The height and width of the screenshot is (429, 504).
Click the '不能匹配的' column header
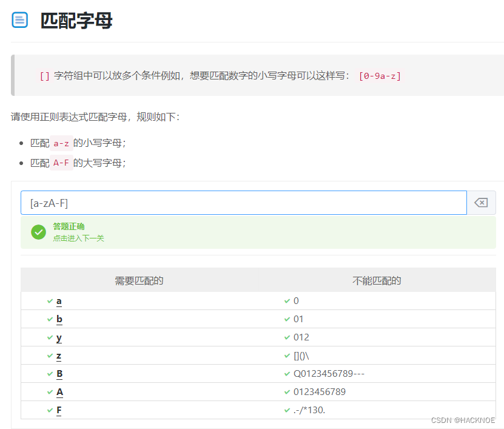(x=377, y=280)
